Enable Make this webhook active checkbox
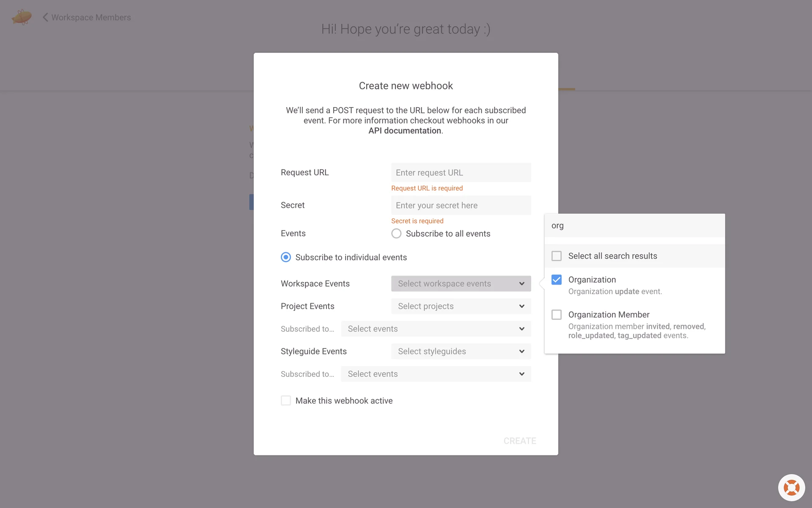Screen dimensions: 812x508 point(286,400)
